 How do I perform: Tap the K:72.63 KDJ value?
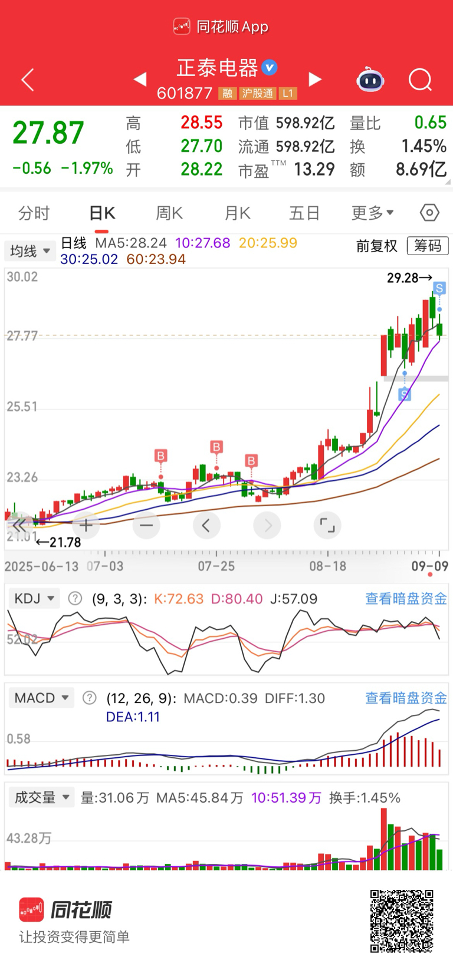tap(179, 599)
